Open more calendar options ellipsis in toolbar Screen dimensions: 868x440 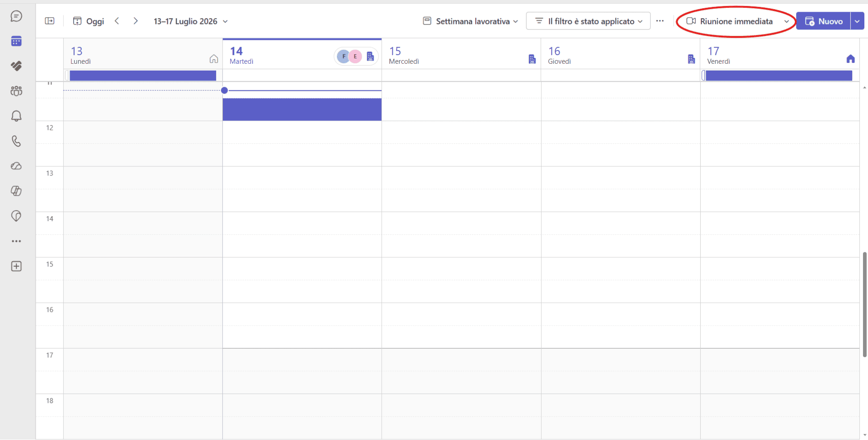[x=660, y=21]
